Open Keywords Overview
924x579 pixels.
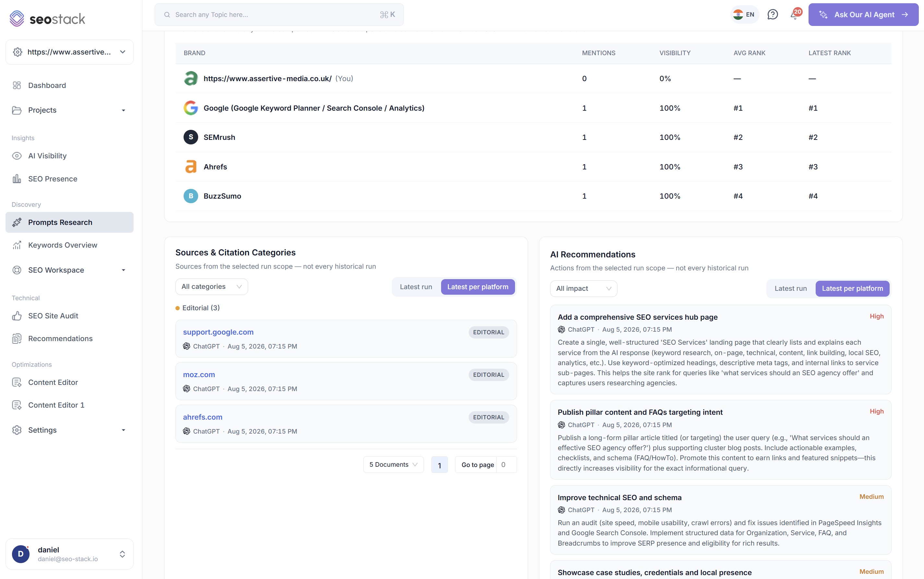[70, 245]
